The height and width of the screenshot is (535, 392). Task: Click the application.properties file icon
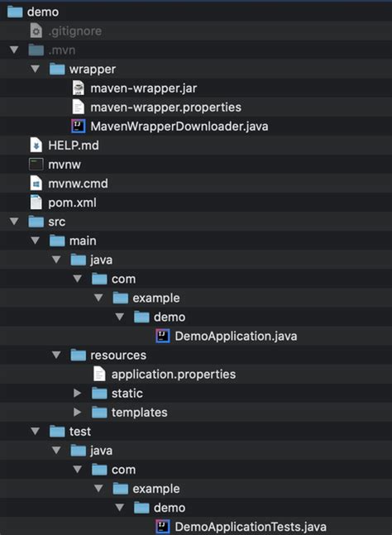[99, 375]
